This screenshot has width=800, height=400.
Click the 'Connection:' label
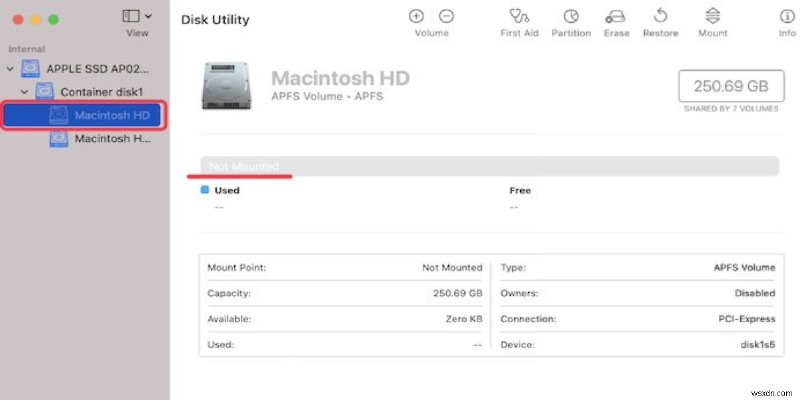[528, 319]
